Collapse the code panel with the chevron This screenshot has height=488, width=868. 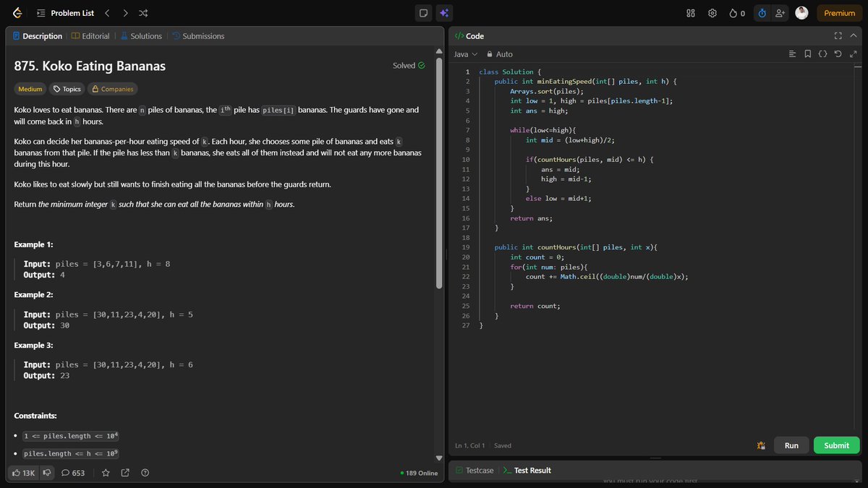click(x=853, y=35)
